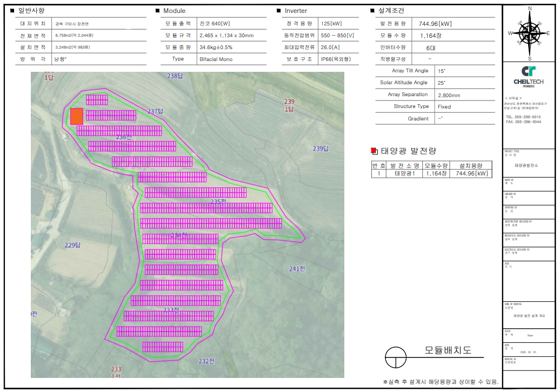Click the orange inverter block on the site map
Viewport: 560px width, 392px height.
click(77, 116)
